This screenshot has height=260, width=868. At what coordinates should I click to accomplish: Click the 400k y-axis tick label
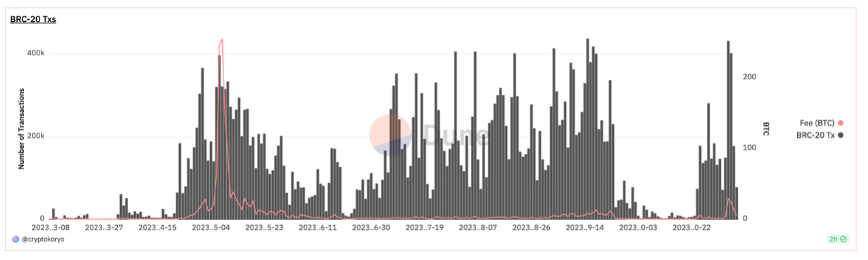[35, 53]
